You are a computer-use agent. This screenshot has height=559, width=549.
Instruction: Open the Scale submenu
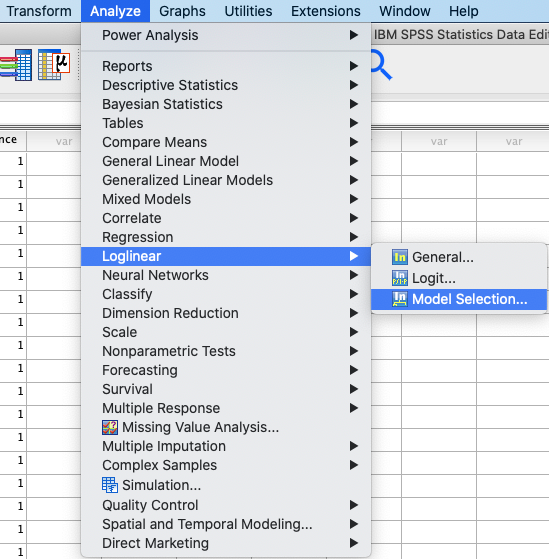226,332
